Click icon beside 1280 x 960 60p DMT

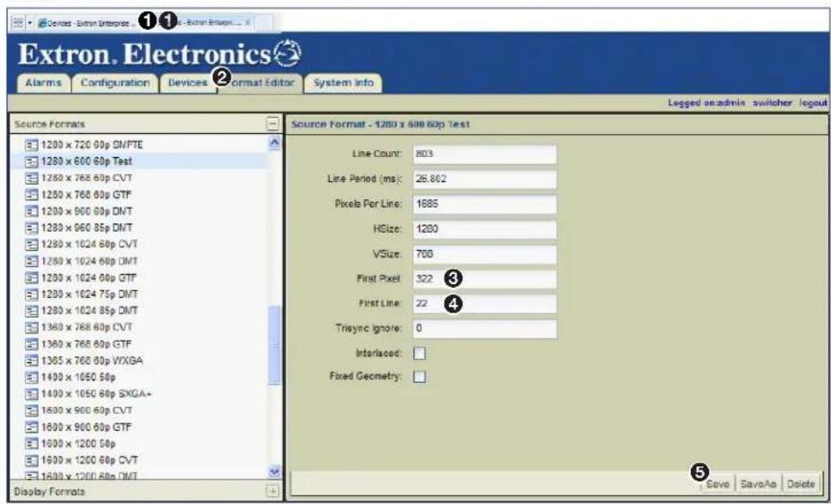[32, 210]
